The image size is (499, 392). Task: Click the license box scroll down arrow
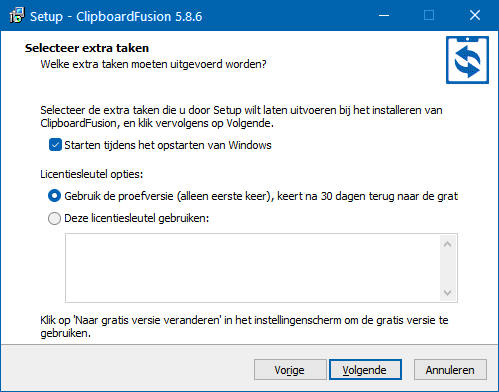point(448,293)
